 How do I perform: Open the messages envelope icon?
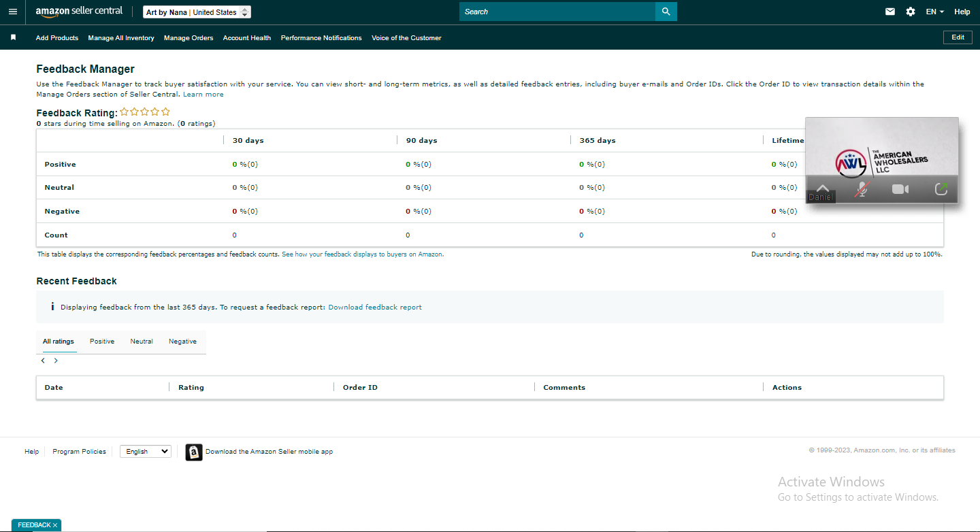(890, 12)
